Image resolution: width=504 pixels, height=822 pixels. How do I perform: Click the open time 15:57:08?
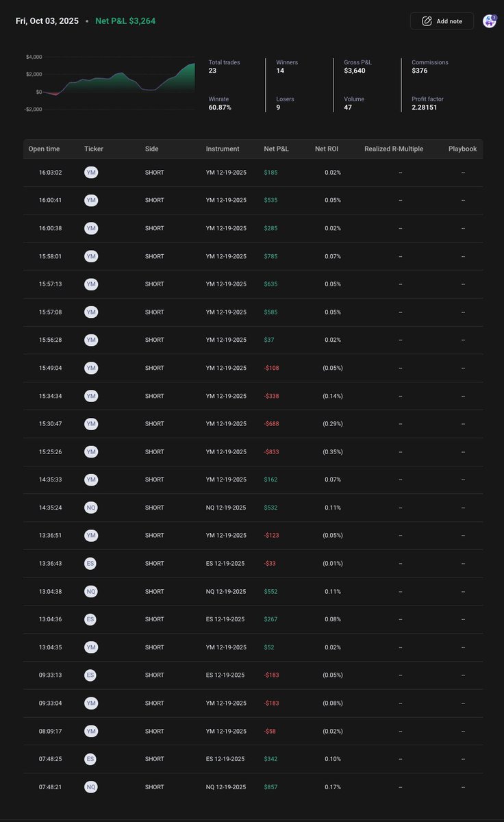[x=51, y=312]
